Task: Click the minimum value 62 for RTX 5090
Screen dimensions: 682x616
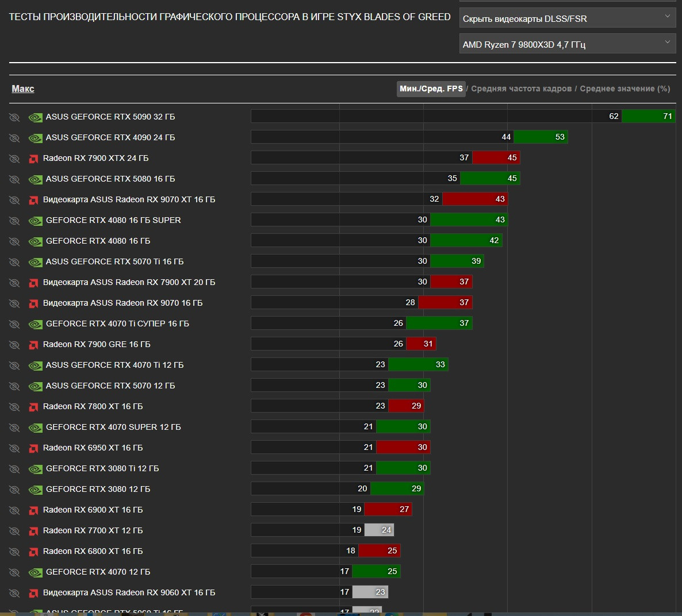Action: (x=613, y=116)
